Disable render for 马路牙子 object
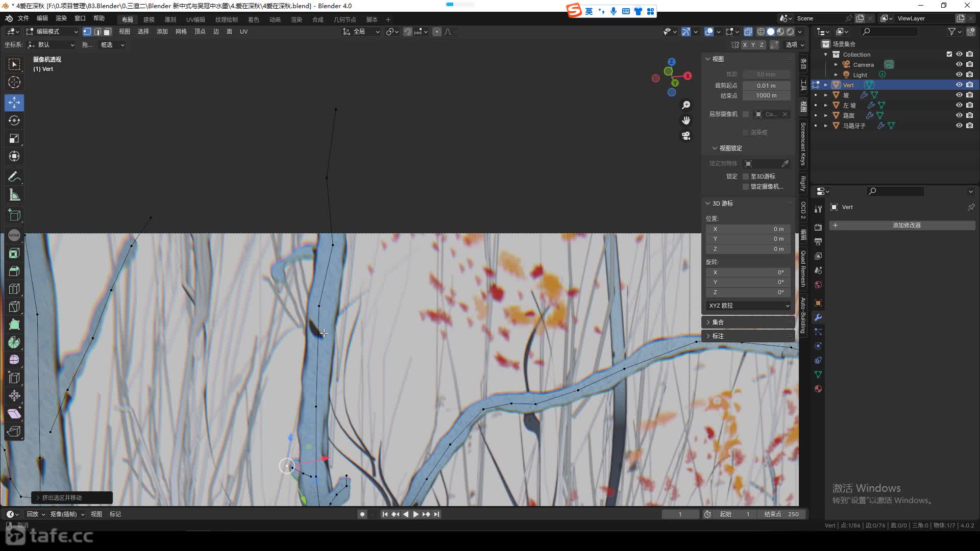Screen dimensions: 980x551 click(x=969, y=126)
